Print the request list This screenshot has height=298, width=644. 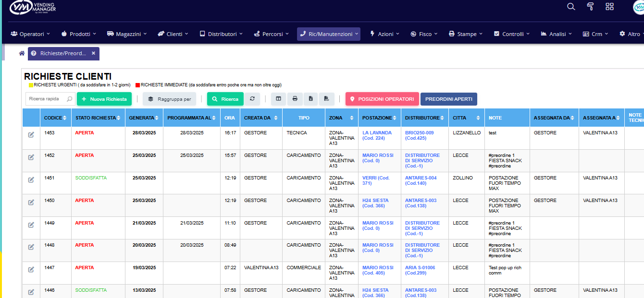pyautogui.click(x=295, y=99)
